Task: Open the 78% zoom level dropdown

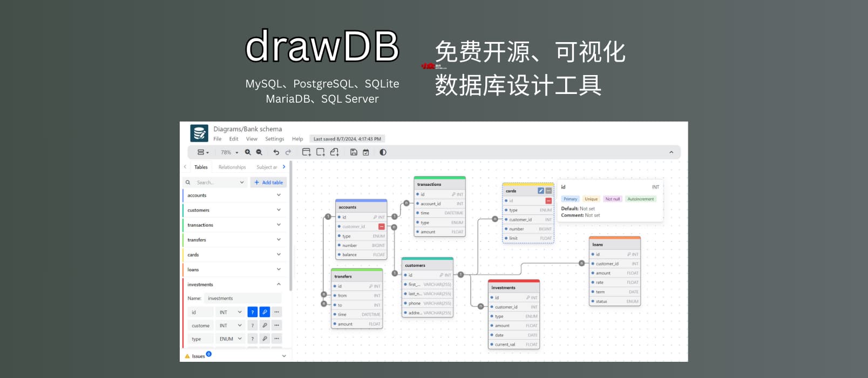Action: point(229,152)
